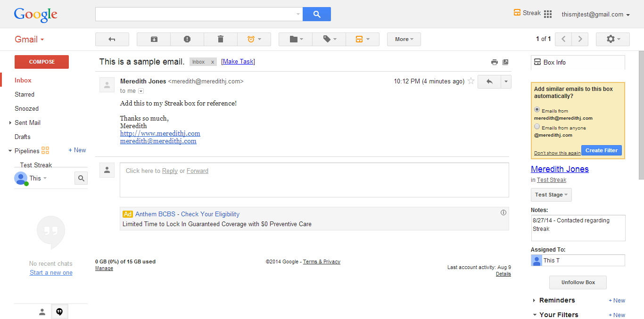Open the settings gear dropdown

[x=613, y=39]
